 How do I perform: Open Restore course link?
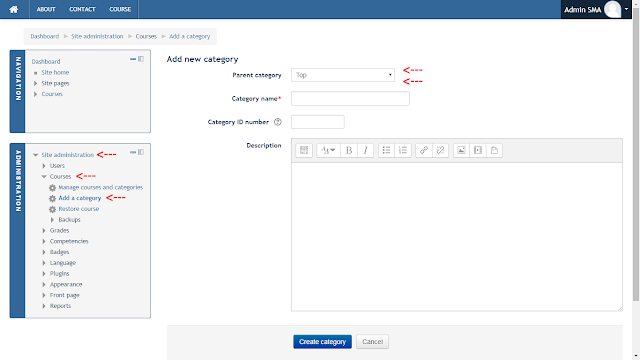(x=79, y=209)
